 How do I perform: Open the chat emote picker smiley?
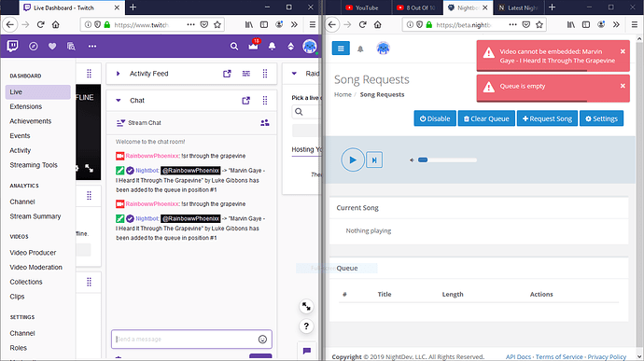click(262, 340)
